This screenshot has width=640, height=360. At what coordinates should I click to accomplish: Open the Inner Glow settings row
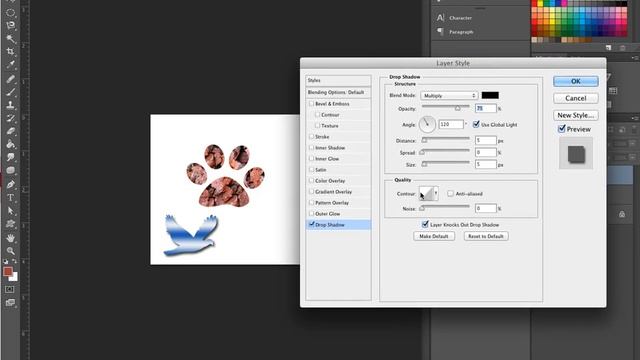(x=338, y=158)
